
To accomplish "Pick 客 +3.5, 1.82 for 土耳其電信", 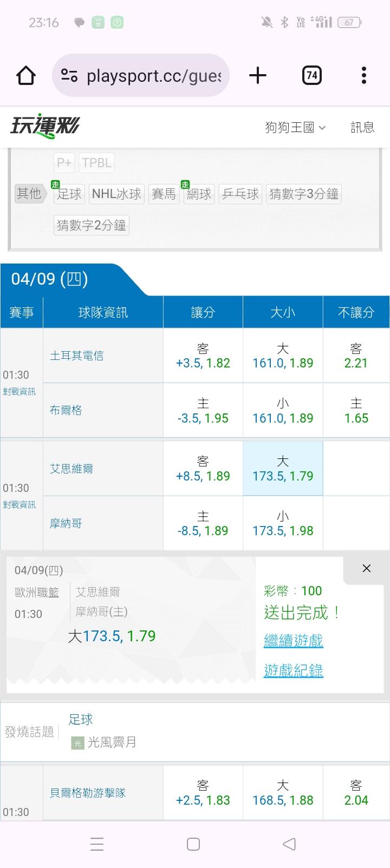I will (203, 356).
